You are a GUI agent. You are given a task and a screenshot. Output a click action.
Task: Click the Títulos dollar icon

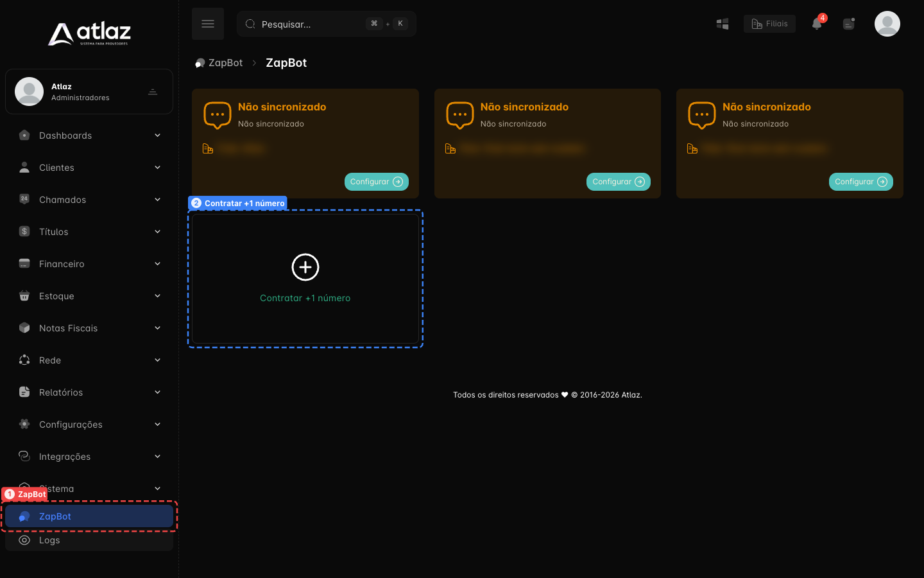pyautogui.click(x=24, y=231)
